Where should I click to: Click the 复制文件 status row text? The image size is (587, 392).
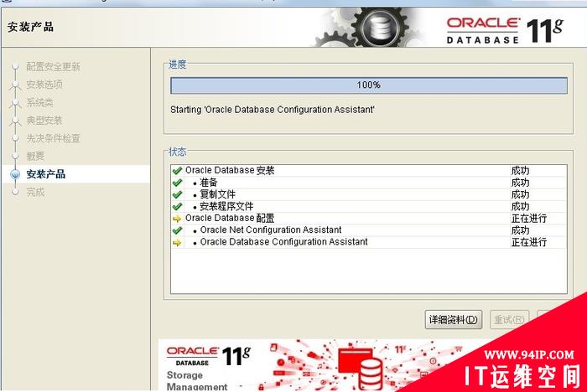point(217,194)
